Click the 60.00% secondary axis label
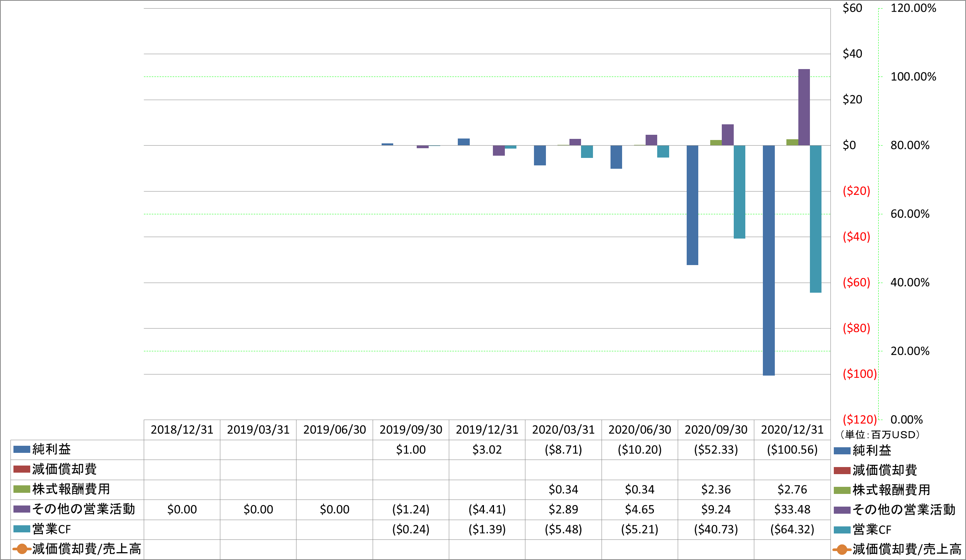Viewport: 966px width, 560px height. [x=910, y=214]
